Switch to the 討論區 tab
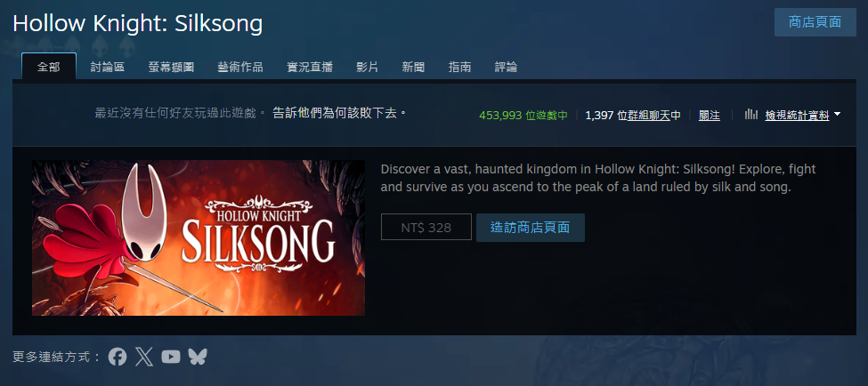The width and height of the screenshot is (868, 386). click(108, 68)
